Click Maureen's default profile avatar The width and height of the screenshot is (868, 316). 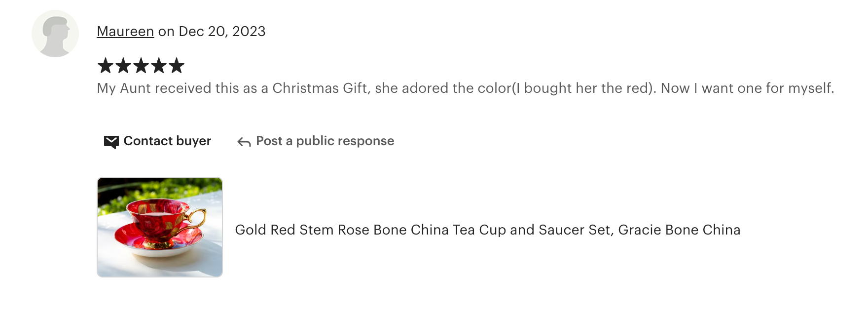pos(55,34)
